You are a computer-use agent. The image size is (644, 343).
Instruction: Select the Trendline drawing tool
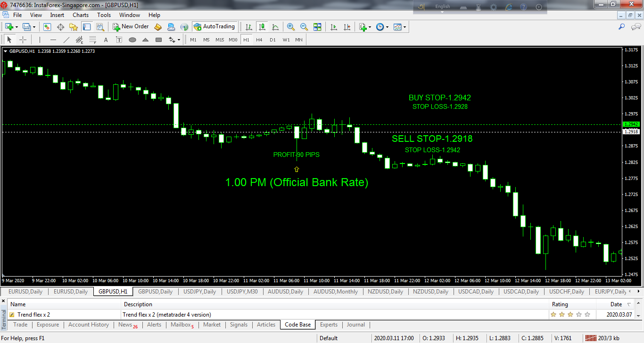point(66,40)
